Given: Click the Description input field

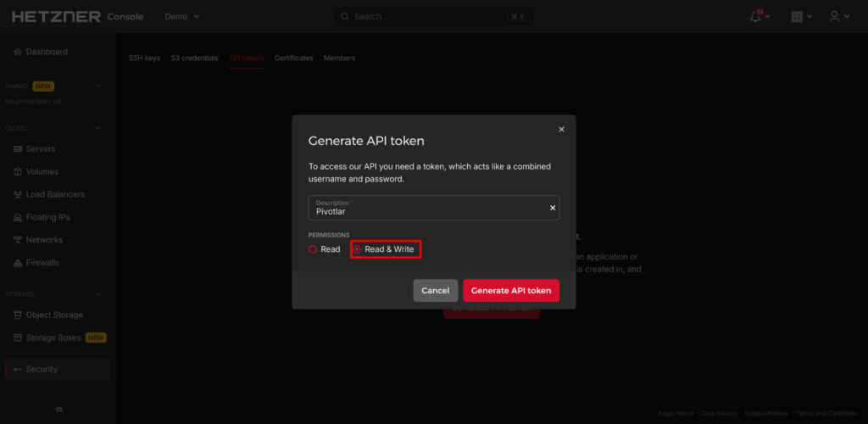Looking at the screenshot, I should pyautogui.click(x=433, y=208).
